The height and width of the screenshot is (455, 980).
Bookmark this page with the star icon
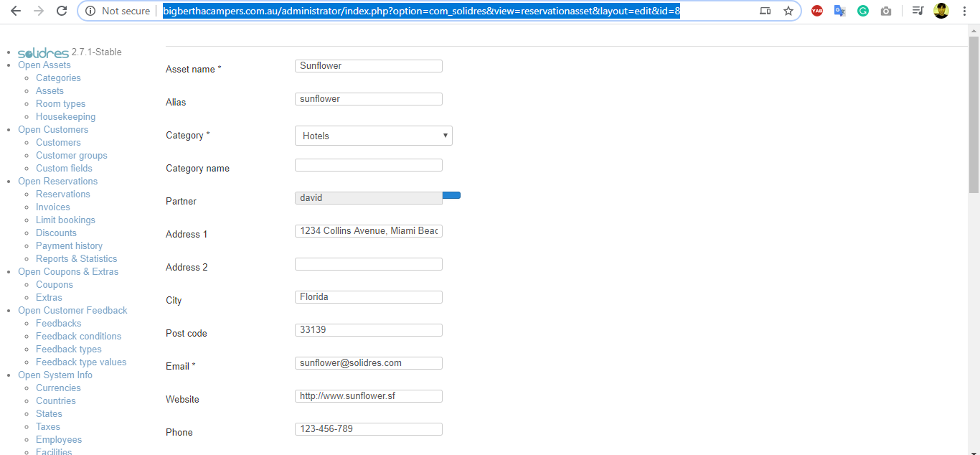pyautogui.click(x=788, y=11)
